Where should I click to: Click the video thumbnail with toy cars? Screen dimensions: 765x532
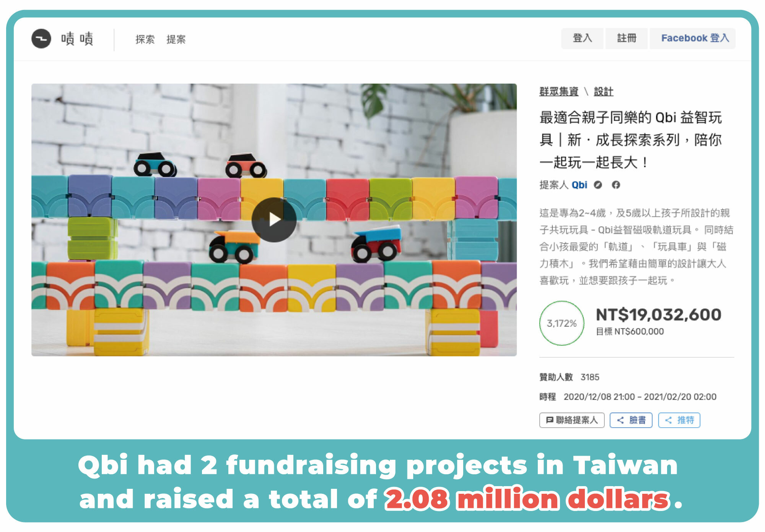[x=274, y=220]
